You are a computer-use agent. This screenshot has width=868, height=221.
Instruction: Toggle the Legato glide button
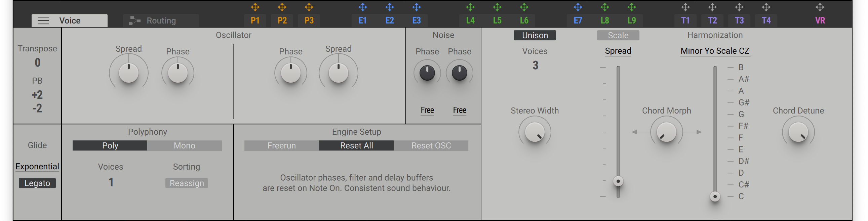37,183
